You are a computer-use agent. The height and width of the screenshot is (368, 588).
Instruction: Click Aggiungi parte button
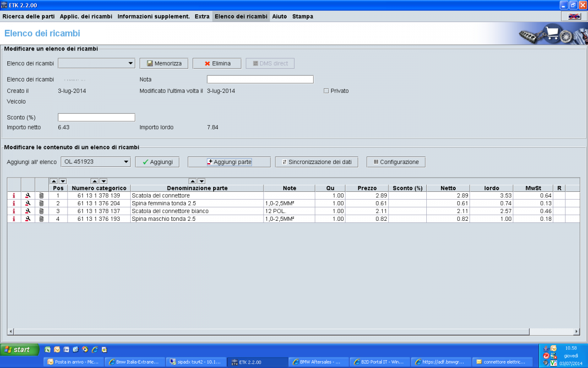(229, 162)
